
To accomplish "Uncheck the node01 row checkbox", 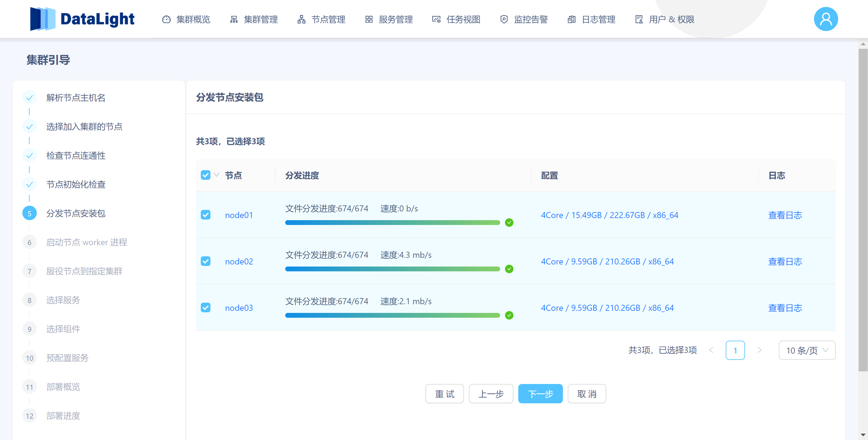I will 206,215.
